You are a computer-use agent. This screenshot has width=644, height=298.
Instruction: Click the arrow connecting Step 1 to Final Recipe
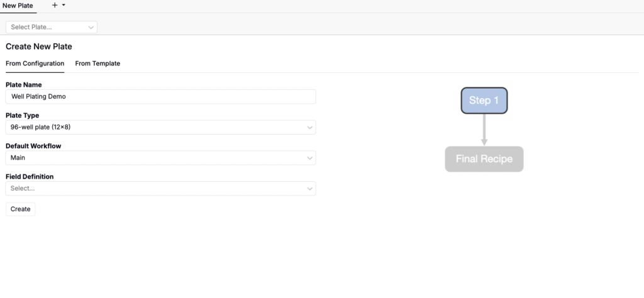tap(484, 130)
